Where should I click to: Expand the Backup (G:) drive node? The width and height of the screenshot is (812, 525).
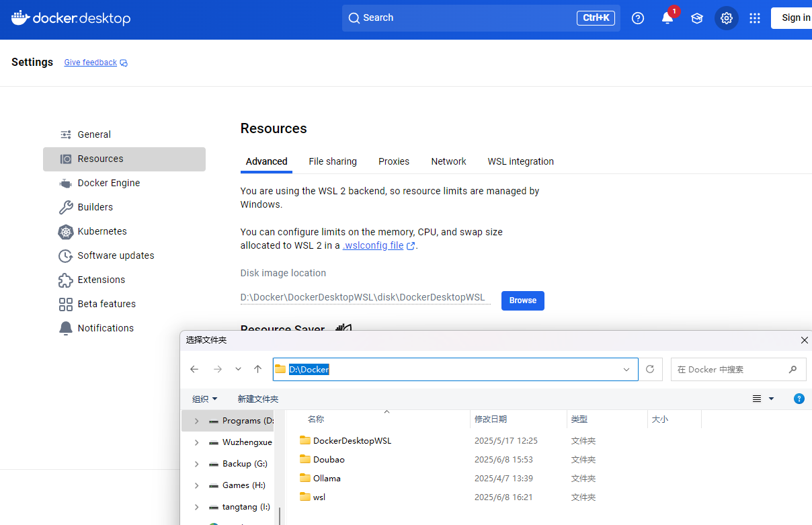[x=196, y=464]
